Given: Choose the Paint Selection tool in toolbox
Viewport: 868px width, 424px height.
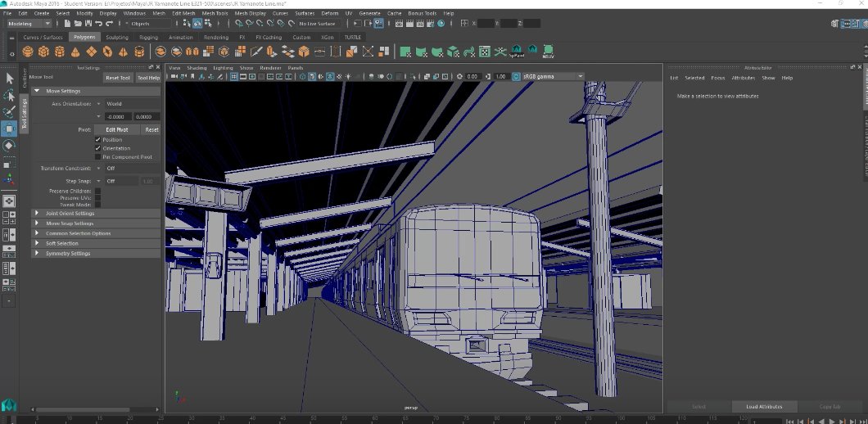Looking at the screenshot, I should click(x=9, y=111).
